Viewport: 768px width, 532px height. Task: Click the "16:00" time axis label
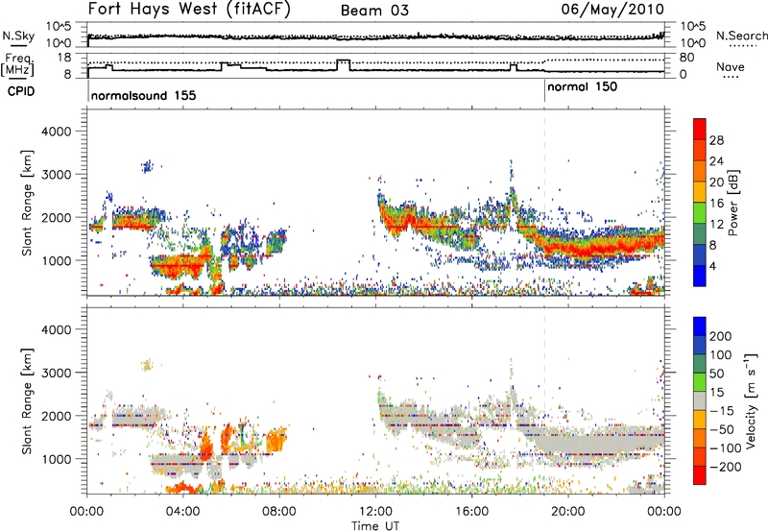(471, 512)
